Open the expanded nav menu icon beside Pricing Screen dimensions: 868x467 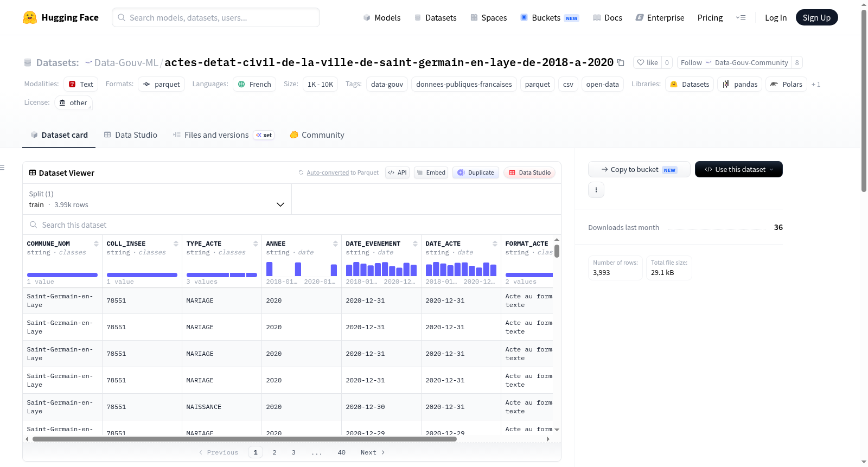[x=741, y=18]
